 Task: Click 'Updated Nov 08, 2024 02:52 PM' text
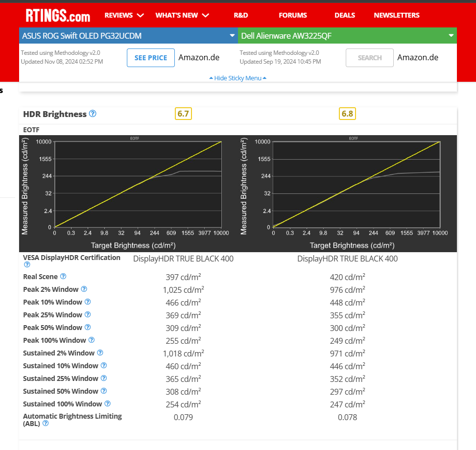(x=62, y=62)
